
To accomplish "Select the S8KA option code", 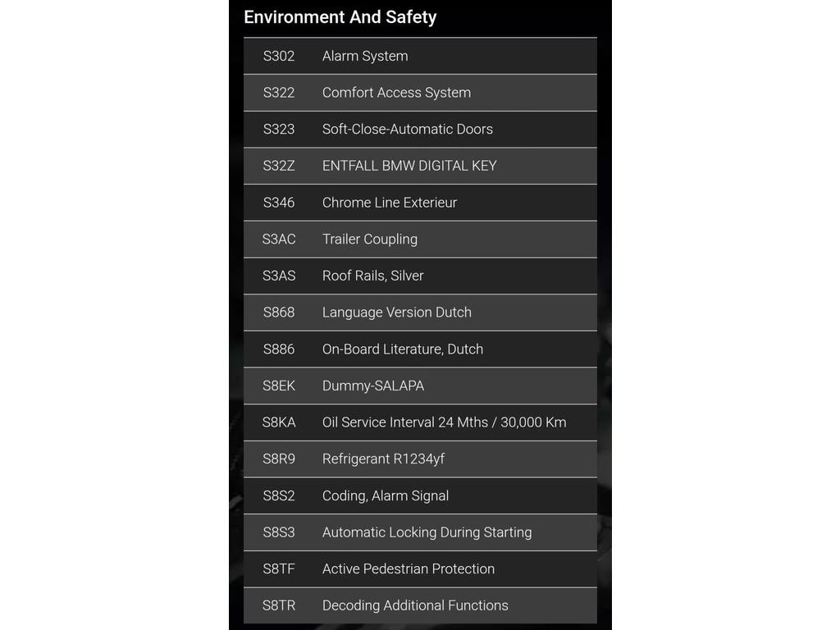I will coord(279,422).
